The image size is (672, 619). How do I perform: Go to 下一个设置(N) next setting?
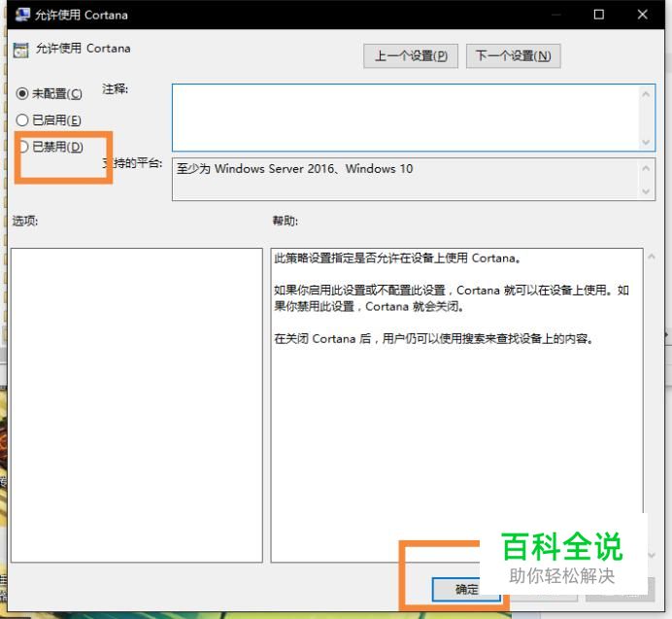point(513,55)
